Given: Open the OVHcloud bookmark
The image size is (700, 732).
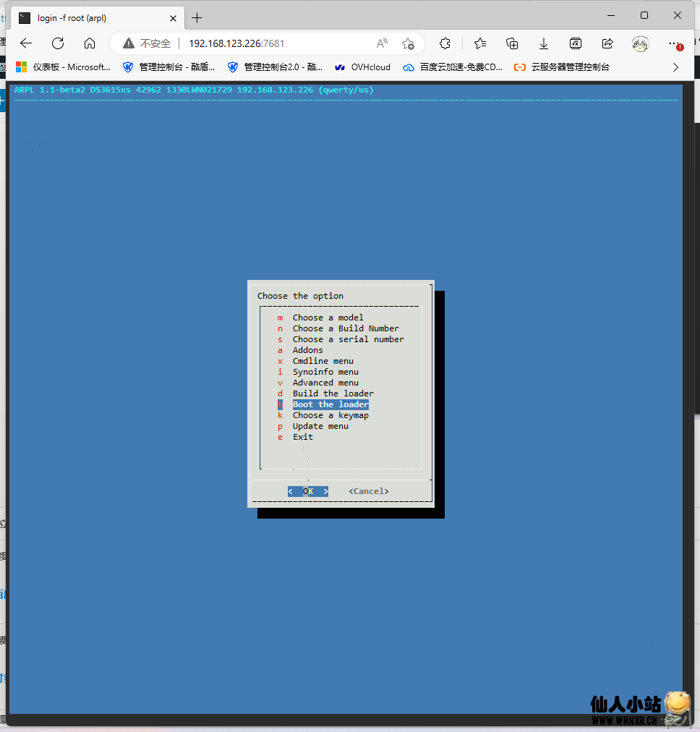Looking at the screenshot, I should coord(362,67).
